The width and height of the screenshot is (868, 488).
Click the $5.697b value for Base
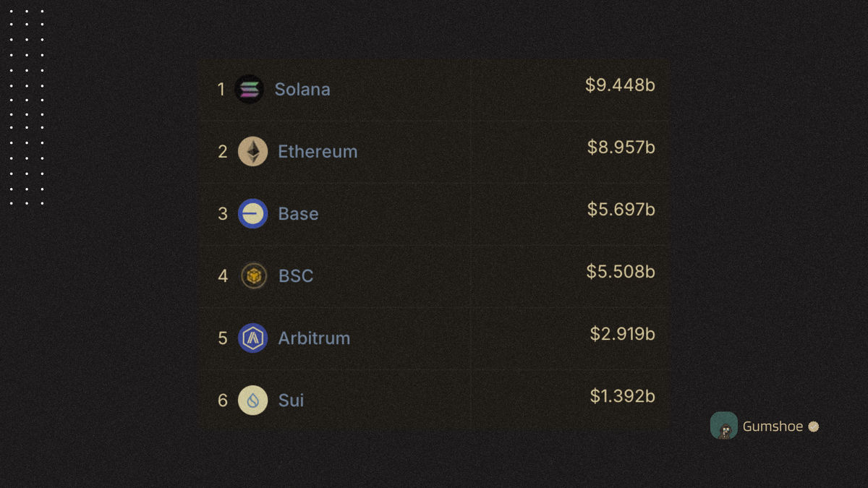click(x=621, y=210)
